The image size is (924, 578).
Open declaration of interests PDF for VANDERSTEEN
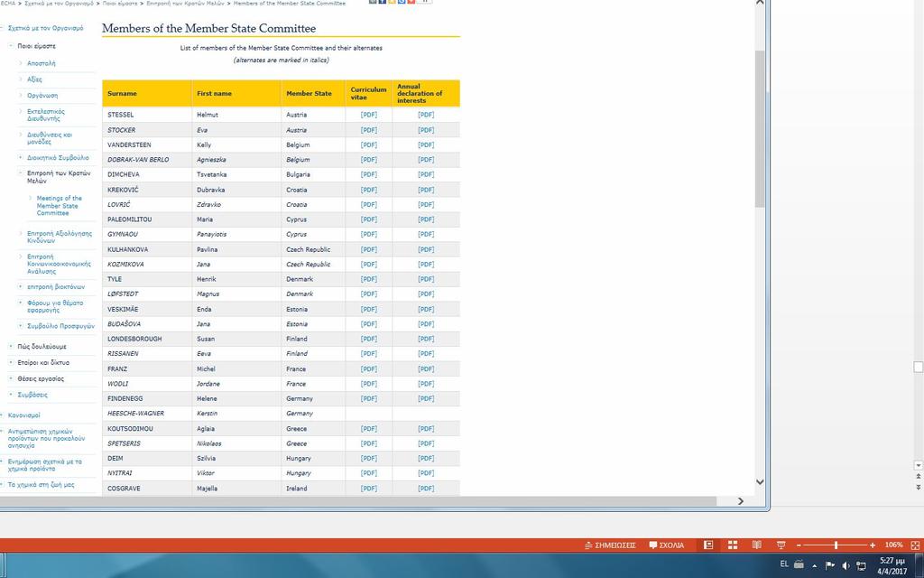coord(426,144)
